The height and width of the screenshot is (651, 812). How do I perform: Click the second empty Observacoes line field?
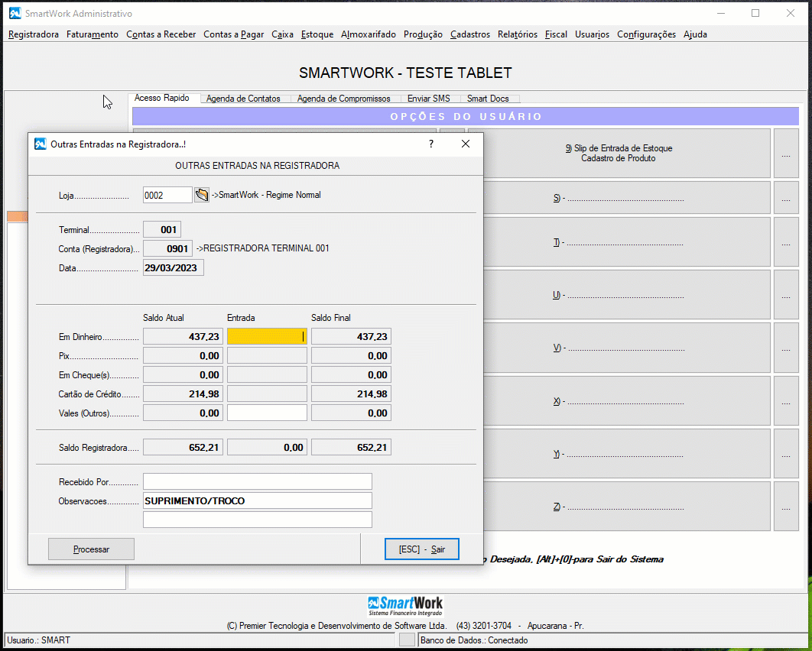click(258, 520)
